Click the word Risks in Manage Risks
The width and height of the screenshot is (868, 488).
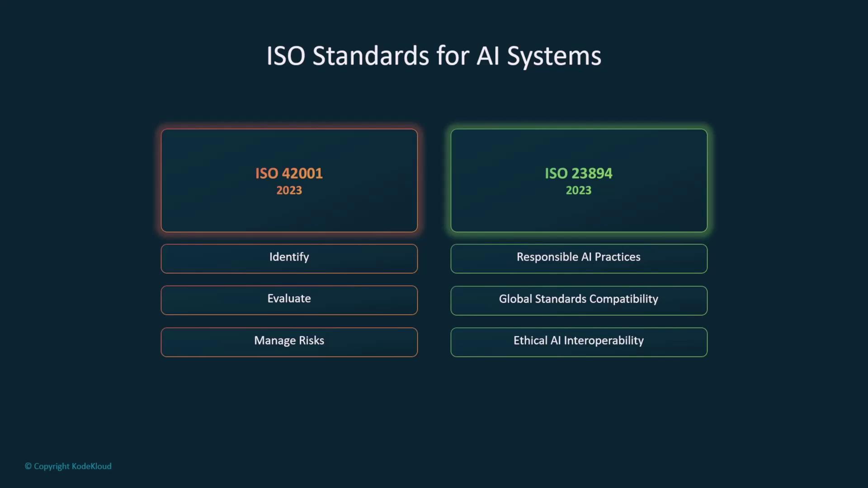(x=311, y=341)
